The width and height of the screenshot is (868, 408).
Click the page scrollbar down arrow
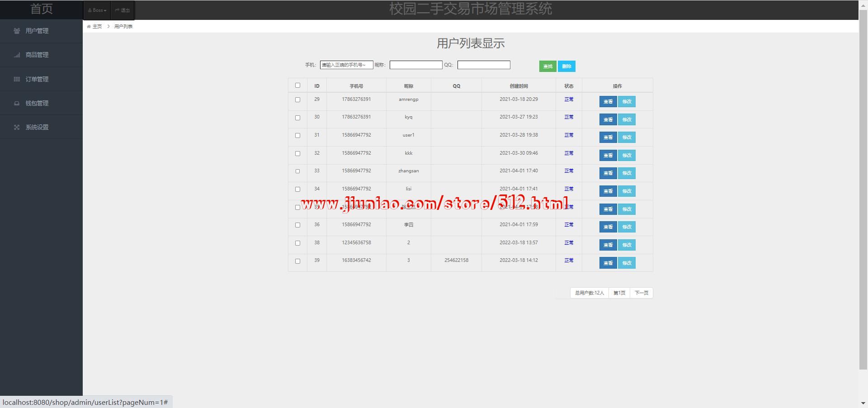click(863, 403)
